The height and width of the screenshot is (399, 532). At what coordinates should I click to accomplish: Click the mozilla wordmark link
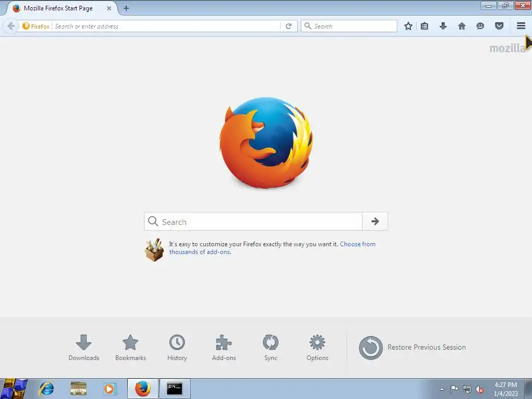click(507, 48)
